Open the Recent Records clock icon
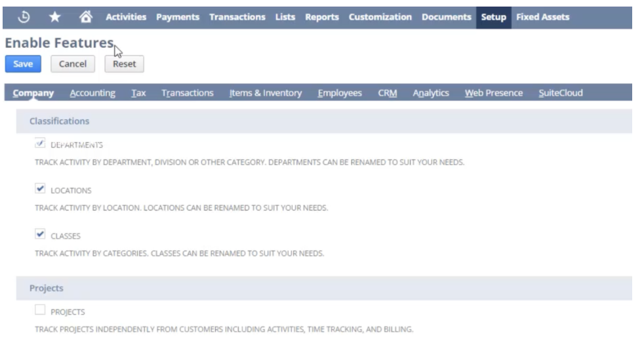Image resolution: width=644 pixels, height=341 pixels. (x=24, y=17)
